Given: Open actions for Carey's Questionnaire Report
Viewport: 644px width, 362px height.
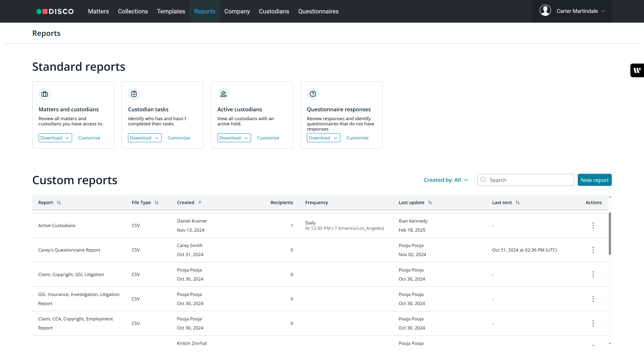Looking at the screenshot, I should (x=593, y=250).
